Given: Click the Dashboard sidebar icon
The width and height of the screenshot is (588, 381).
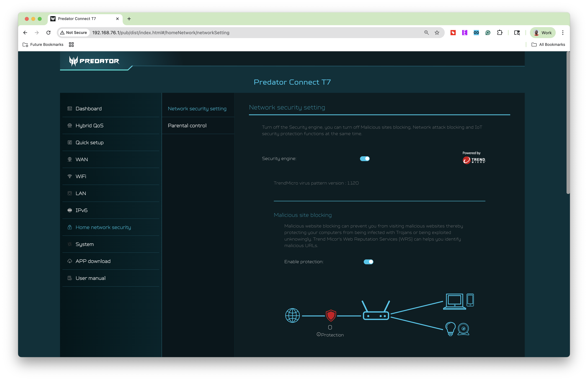Looking at the screenshot, I should click(x=70, y=108).
